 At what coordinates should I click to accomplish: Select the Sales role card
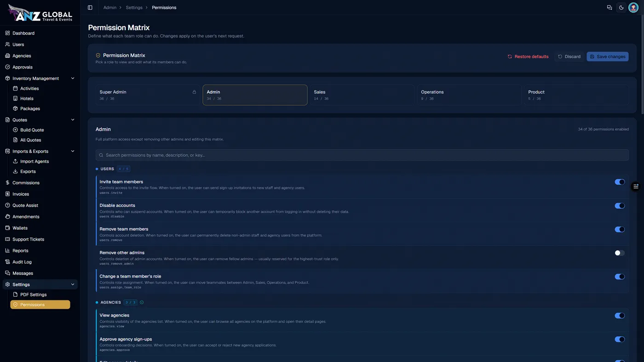click(x=362, y=95)
